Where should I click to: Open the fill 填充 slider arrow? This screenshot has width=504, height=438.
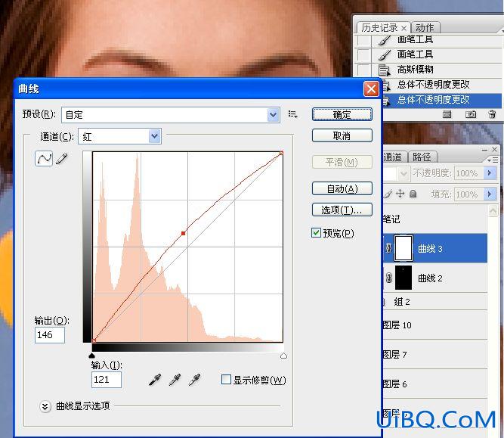tap(490, 194)
